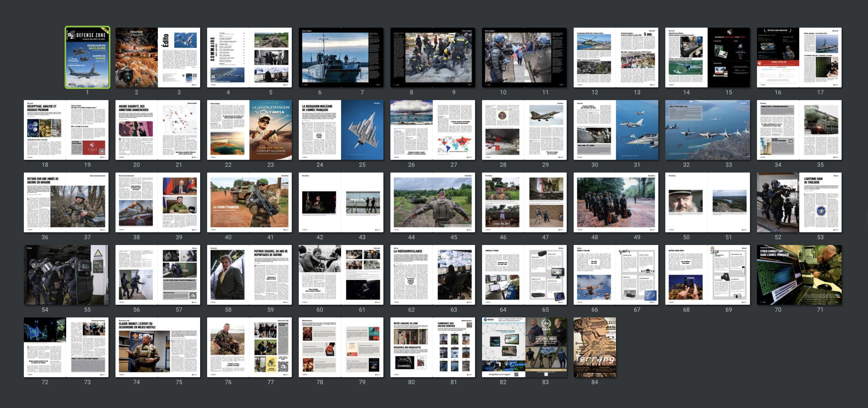The width and height of the screenshot is (868, 408).
Task: Open the Ukraine war article page 36
Action: [x=45, y=202]
